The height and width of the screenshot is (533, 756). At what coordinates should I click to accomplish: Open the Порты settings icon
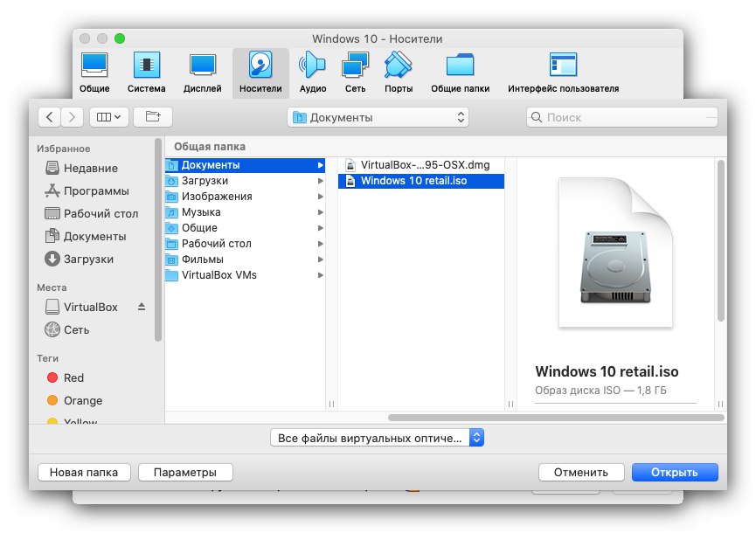pyautogui.click(x=399, y=73)
